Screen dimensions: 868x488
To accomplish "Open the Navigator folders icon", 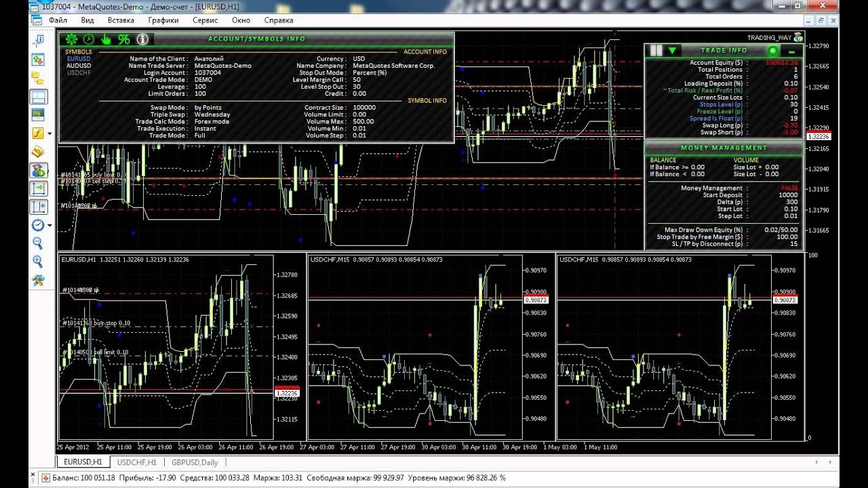I will (x=39, y=78).
